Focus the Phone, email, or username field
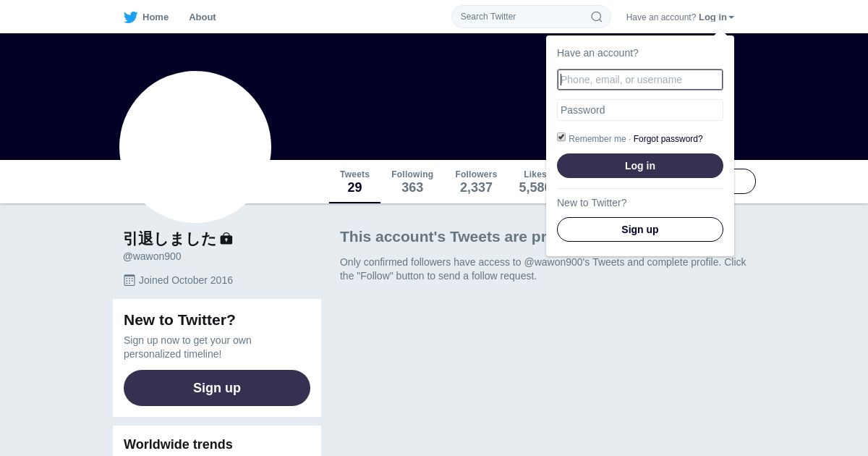This screenshot has height=456, width=868. point(640,80)
